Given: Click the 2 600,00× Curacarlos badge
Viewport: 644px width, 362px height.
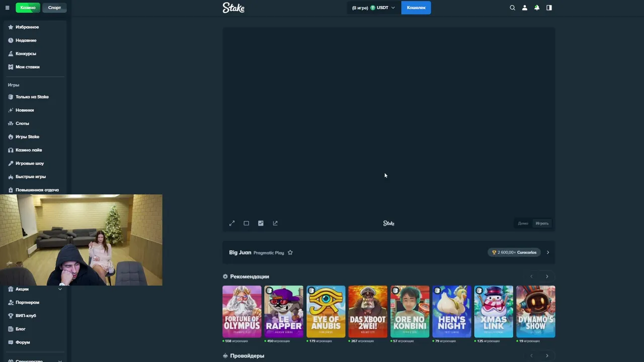Looking at the screenshot, I should 514,252.
